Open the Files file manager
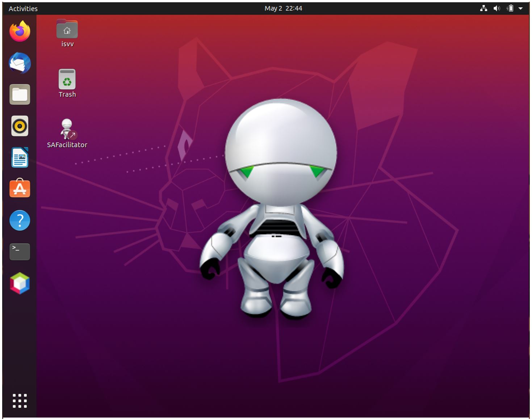This screenshot has width=532, height=420. pyautogui.click(x=20, y=94)
